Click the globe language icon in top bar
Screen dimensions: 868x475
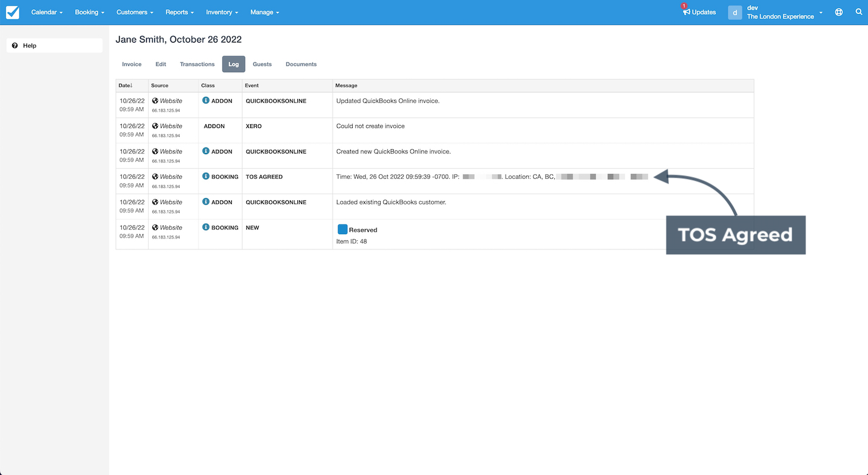(839, 12)
